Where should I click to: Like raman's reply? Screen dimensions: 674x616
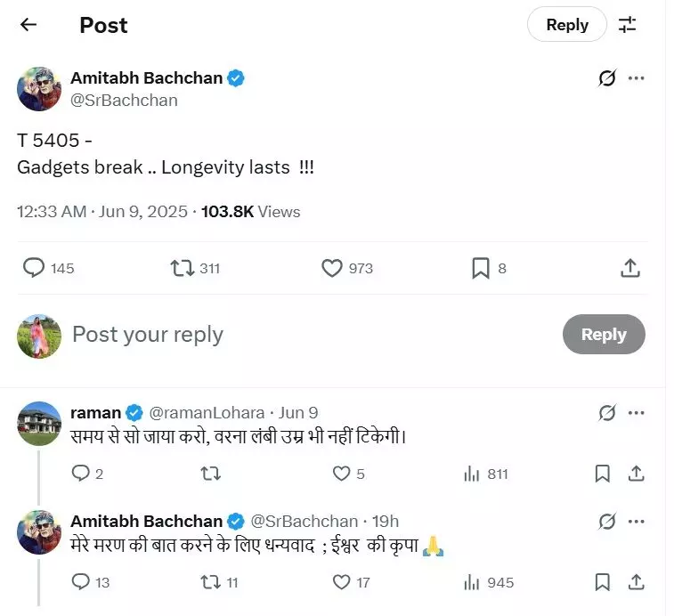341,474
